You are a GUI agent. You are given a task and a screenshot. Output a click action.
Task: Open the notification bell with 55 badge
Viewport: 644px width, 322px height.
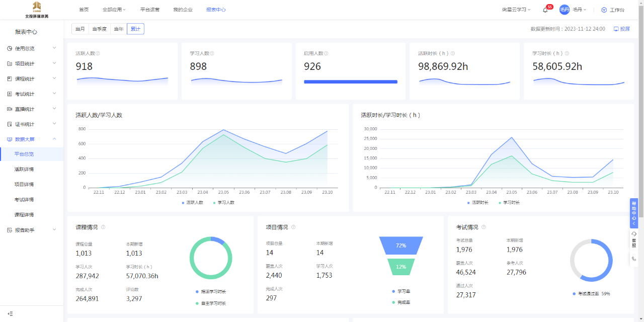[545, 10]
